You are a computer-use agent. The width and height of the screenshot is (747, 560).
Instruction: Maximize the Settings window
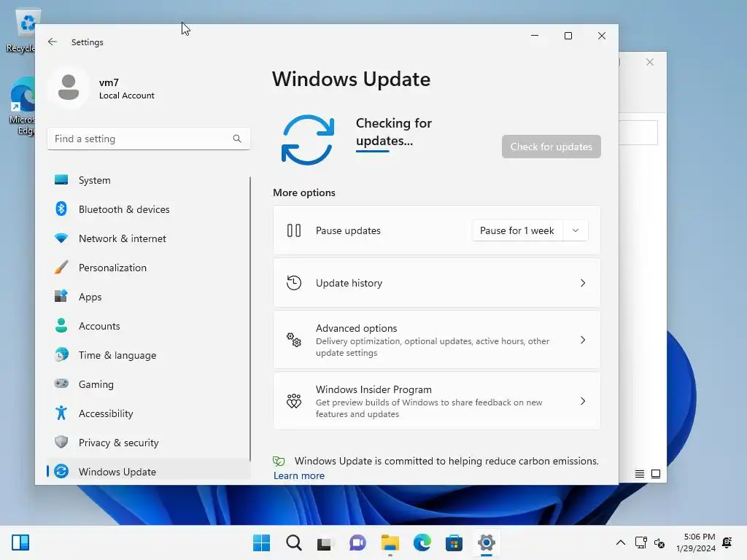click(568, 36)
